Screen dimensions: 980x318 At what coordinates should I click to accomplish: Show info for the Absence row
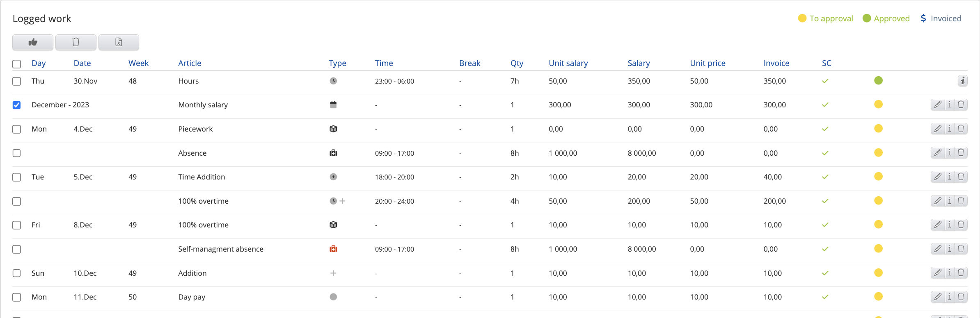[x=950, y=153]
